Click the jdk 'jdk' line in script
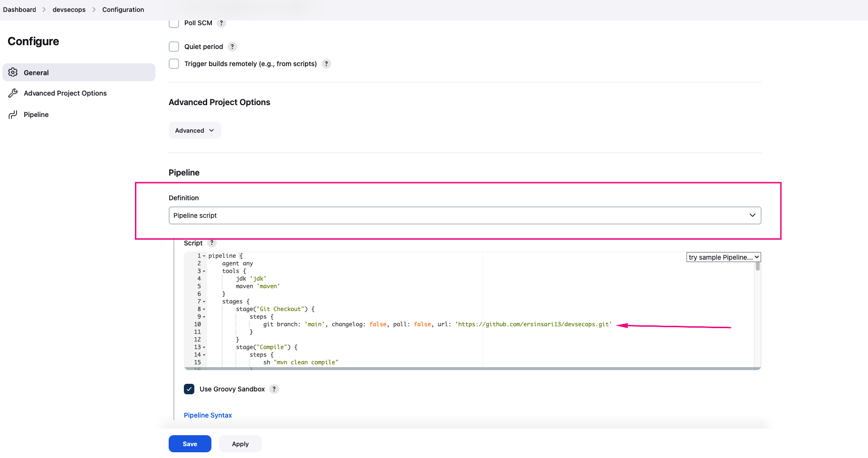 (251, 279)
